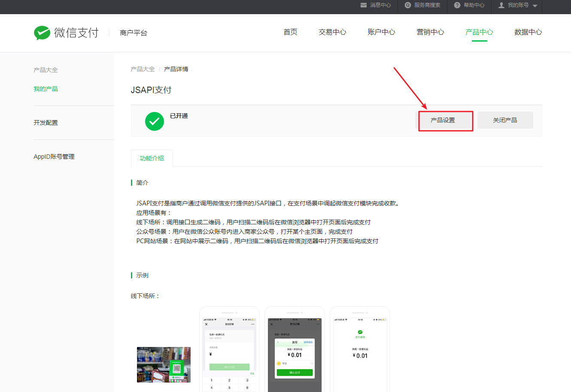Click the WeChat Pay logo icon
Screen dimensions: 571x392
[42, 33]
